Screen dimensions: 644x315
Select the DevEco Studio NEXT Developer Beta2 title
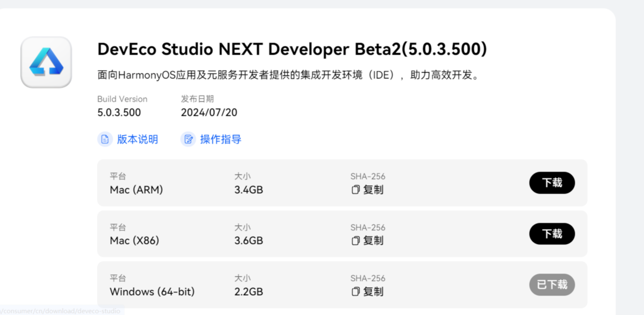click(292, 49)
